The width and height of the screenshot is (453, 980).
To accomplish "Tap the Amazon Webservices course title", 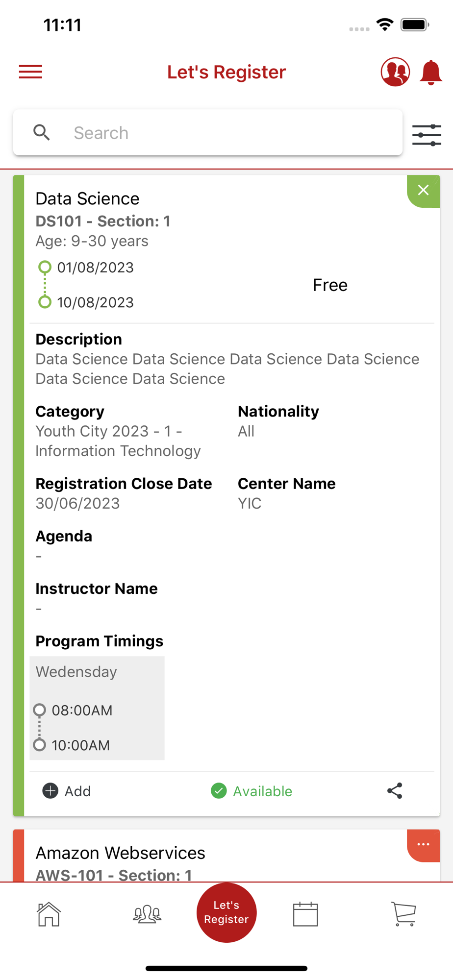I will pos(120,853).
